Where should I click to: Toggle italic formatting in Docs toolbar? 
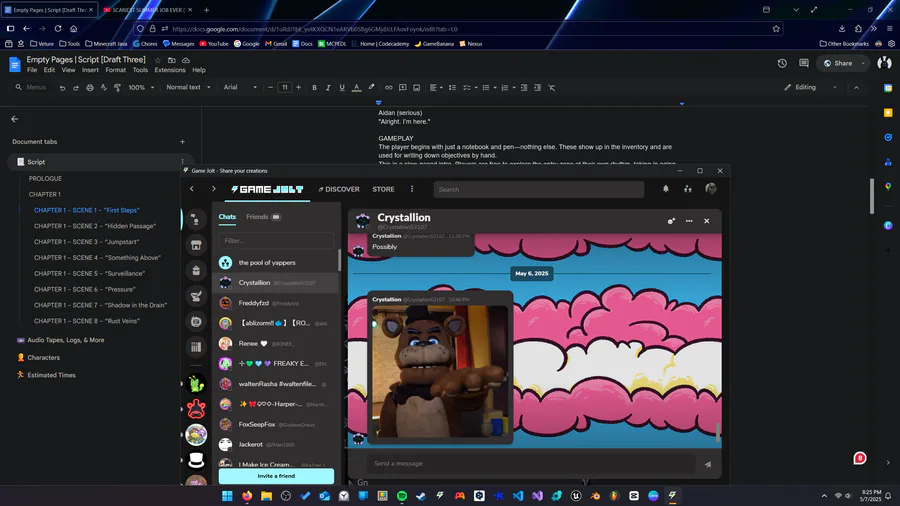[x=328, y=87]
